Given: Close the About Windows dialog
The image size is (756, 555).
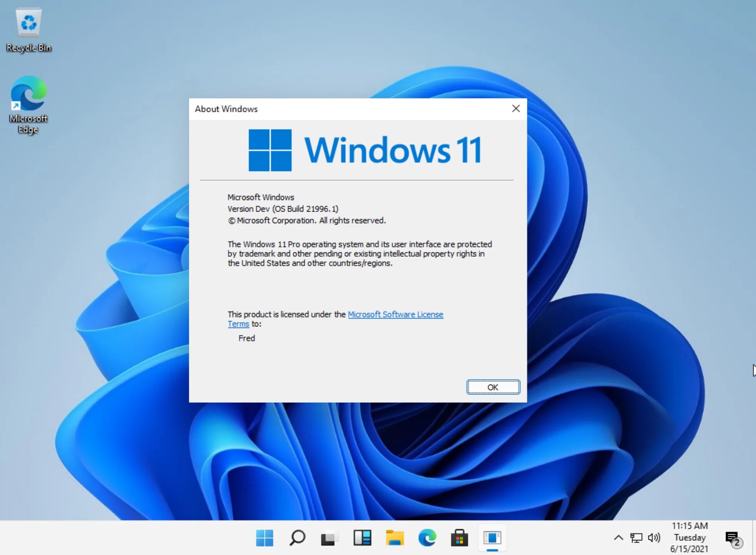Looking at the screenshot, I should click(x=516, y=109).
